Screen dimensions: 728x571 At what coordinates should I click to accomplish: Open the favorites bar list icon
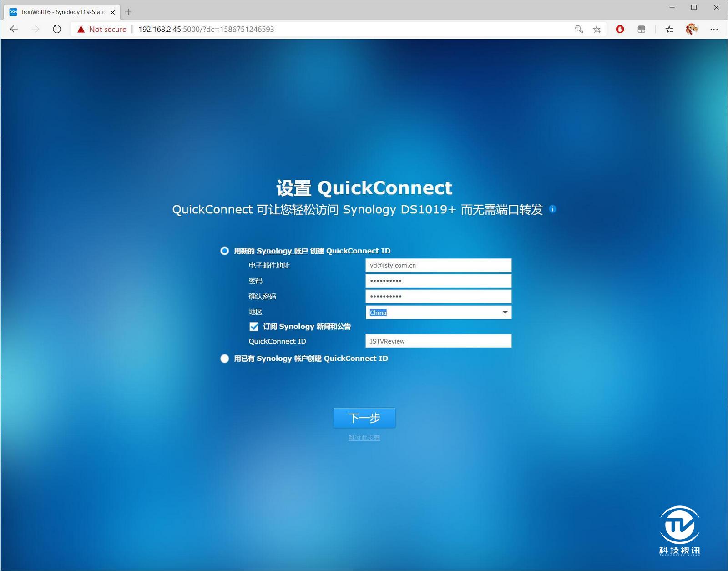(668, 29)
